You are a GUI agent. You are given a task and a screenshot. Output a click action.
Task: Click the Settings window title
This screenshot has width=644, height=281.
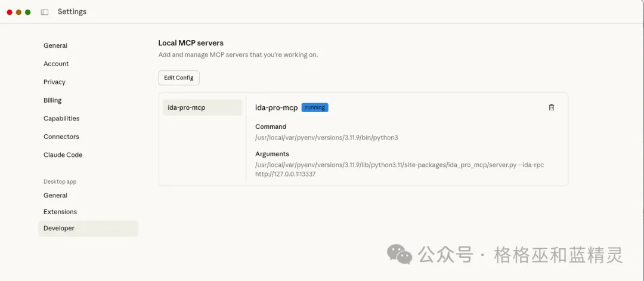point(72,12)
